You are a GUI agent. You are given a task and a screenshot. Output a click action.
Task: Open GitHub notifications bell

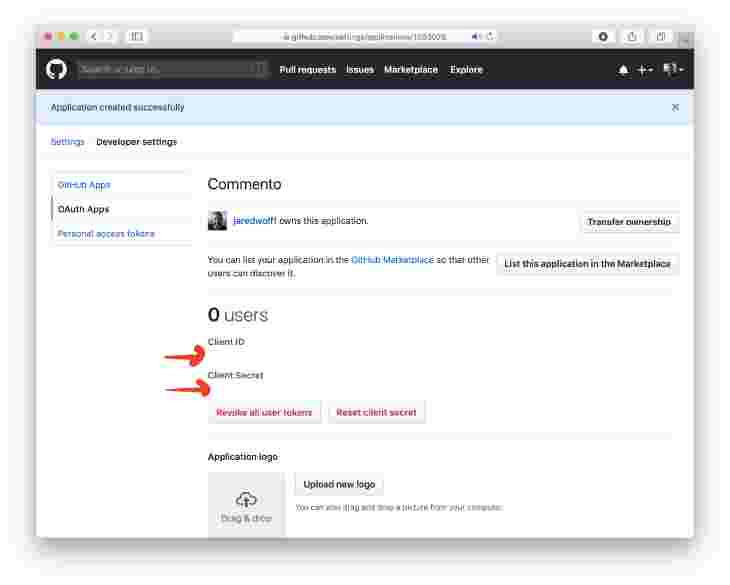pyautogui.click(x=623, y=70)
